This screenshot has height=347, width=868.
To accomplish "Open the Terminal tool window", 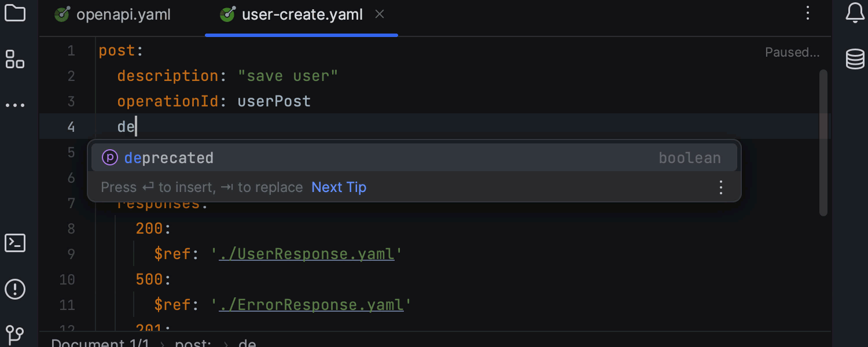I will (x=14, y=243).
